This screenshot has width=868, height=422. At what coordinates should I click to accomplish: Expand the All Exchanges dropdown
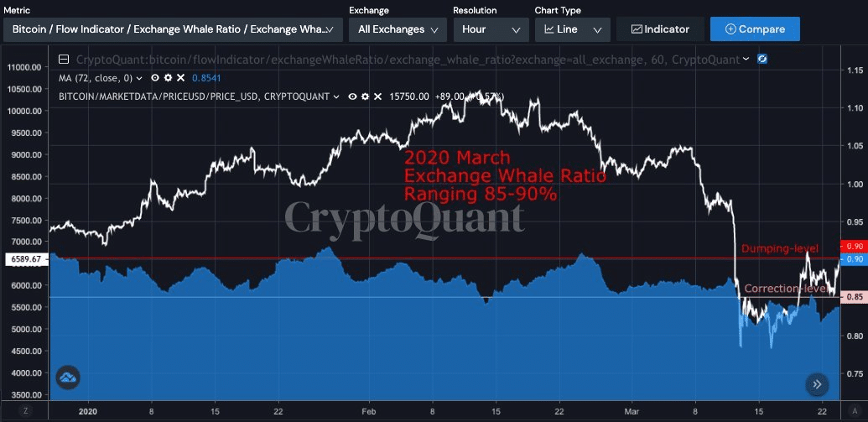click(398, 29)
